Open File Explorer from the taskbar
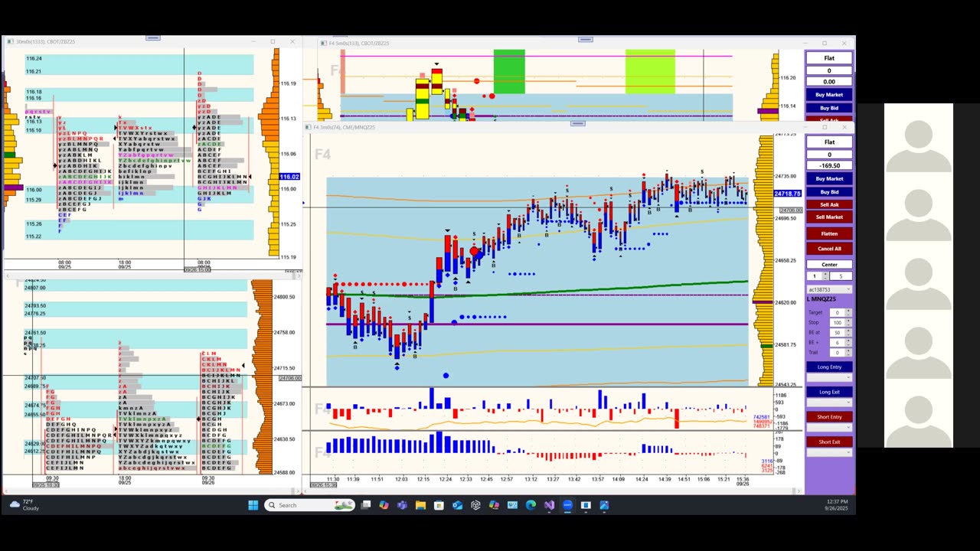Viewport: 980px width, 551px height. click(x=420, y=505)
